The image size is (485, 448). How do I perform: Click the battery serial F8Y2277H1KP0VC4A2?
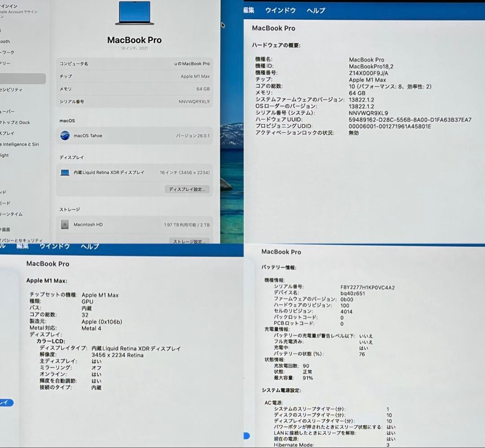coord(367,288)
